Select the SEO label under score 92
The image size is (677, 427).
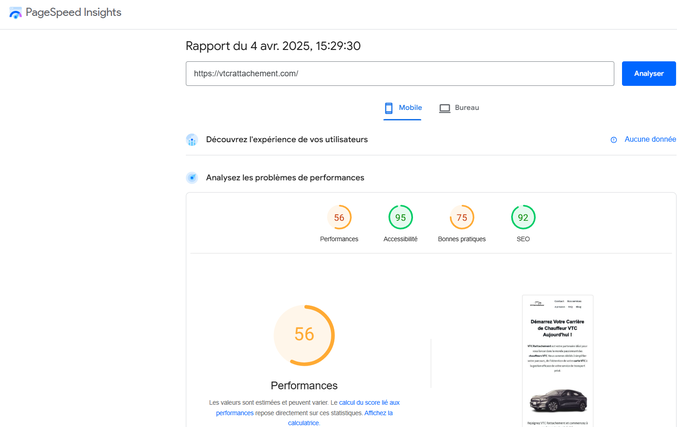(523, 239)
